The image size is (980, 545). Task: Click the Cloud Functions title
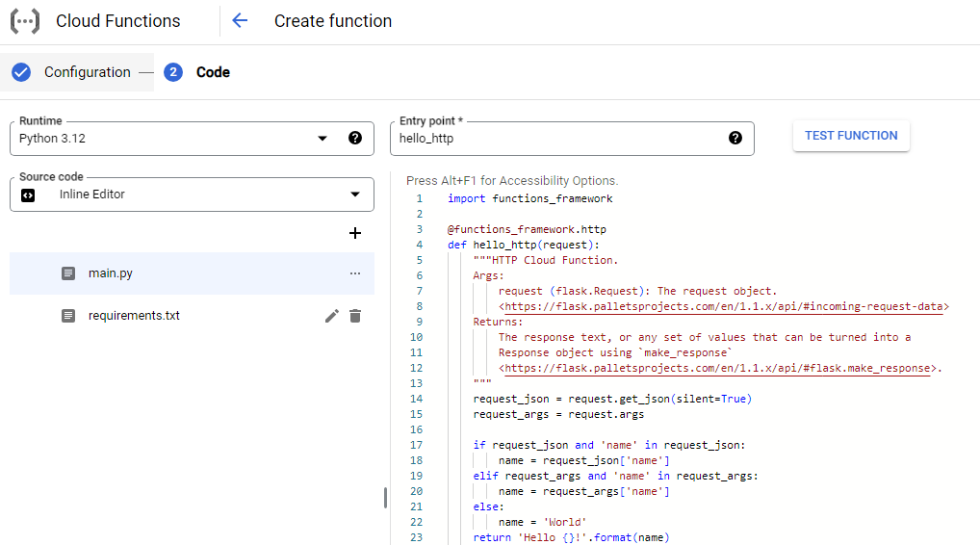tap(118, 21)
